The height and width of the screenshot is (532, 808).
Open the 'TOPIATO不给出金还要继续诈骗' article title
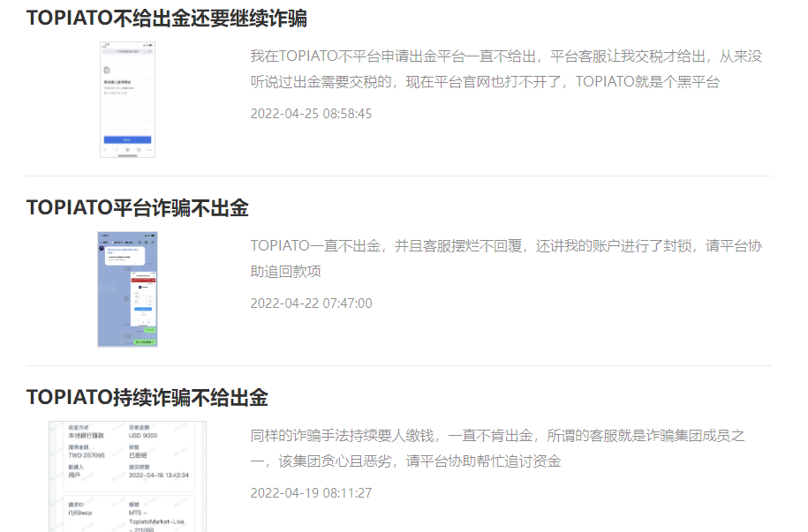coord(167,19)
